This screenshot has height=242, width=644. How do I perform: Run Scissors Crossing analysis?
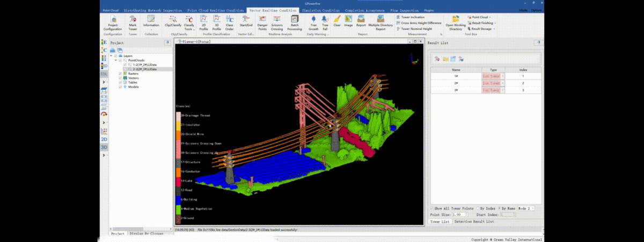(x=277, y=23)
